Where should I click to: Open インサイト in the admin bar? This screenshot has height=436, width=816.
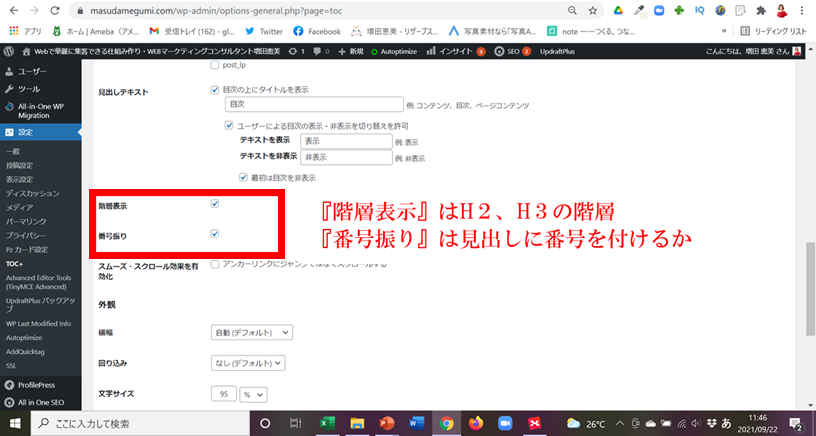tap(455, 51)
